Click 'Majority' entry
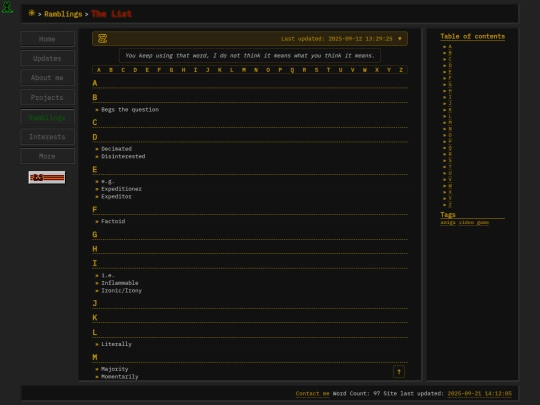This screenshot has height=405, width=540. click(115, 369)
